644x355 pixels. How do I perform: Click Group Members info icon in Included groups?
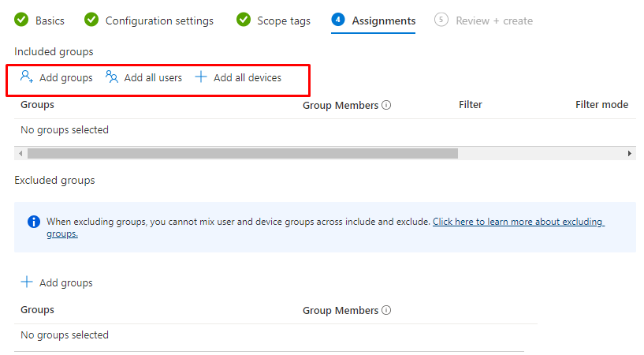click(x=387, y=105)
